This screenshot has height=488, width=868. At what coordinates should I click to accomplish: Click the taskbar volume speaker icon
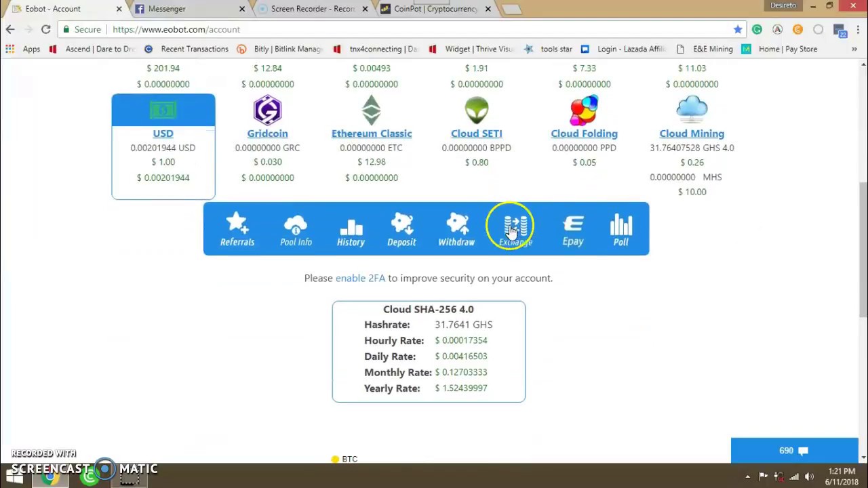[x=809, y=476]
